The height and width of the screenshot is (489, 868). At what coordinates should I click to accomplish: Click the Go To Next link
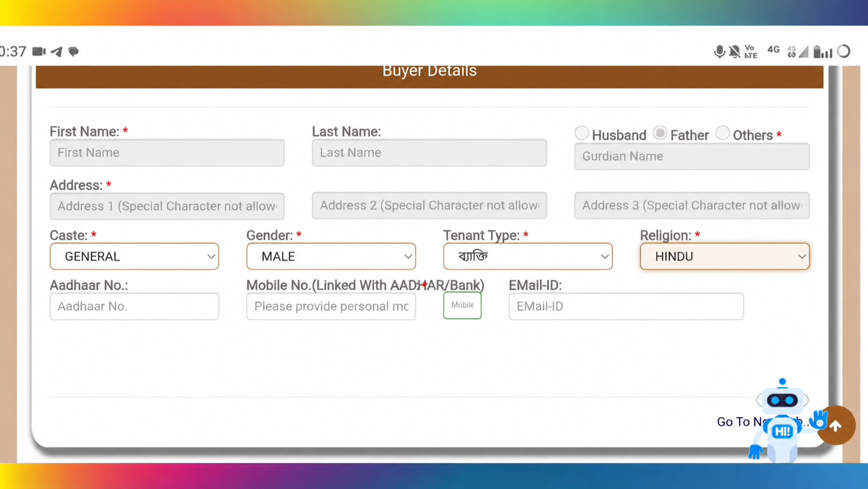(x=762, y=422)
